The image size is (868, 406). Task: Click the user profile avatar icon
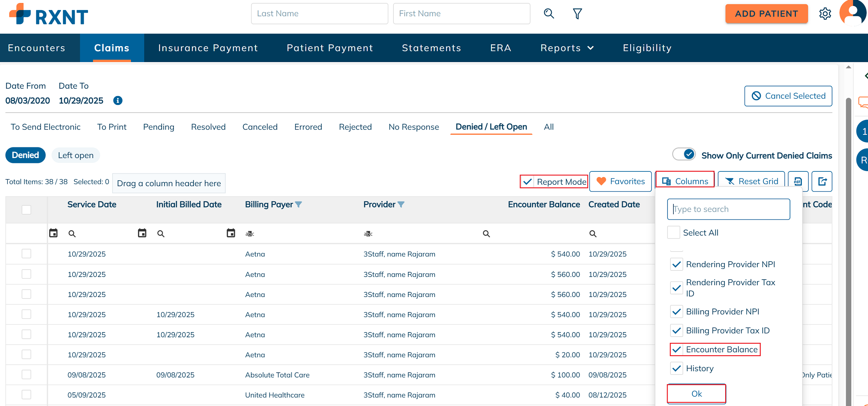tap(852, 13)
